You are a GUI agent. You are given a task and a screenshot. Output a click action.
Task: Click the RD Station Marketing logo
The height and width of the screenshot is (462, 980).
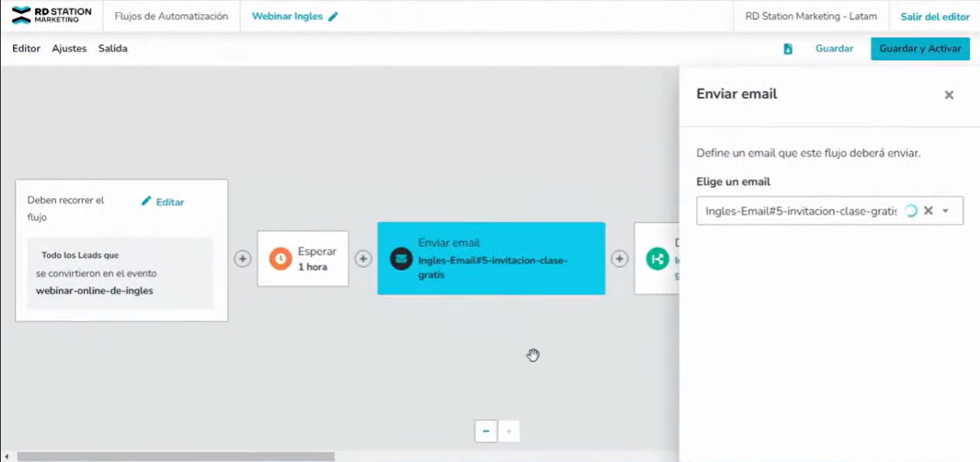pyautogui.click(x=52, y=16)
